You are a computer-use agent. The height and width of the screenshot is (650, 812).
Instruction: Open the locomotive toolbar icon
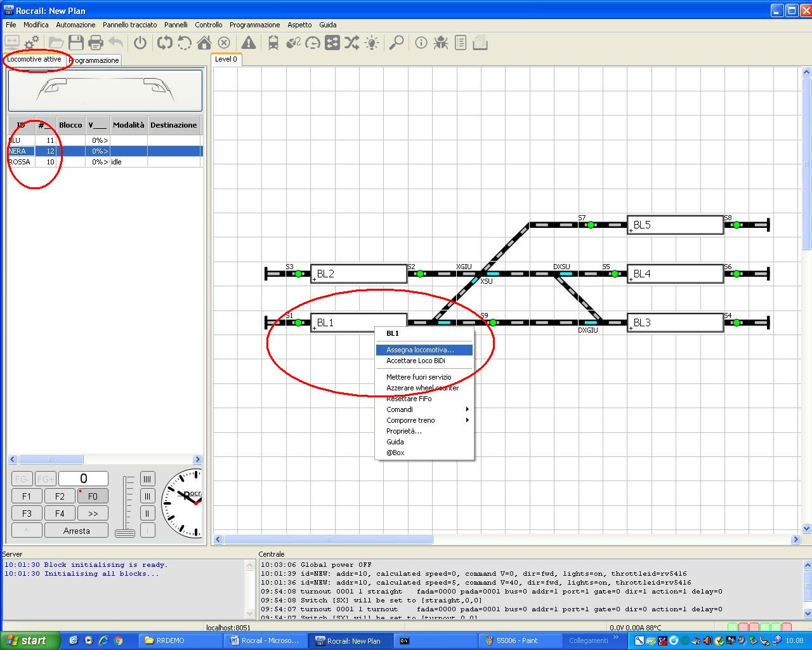click(273, 43)
